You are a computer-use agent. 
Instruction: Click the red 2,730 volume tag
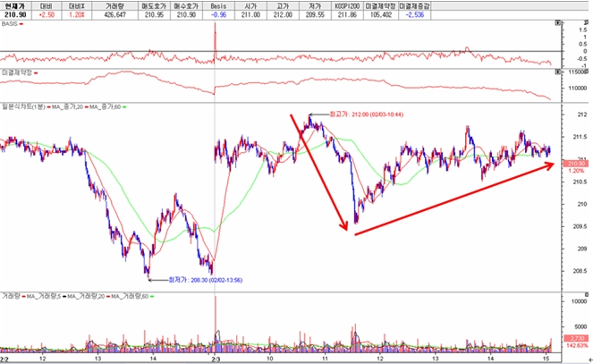[x=575, y=339]
